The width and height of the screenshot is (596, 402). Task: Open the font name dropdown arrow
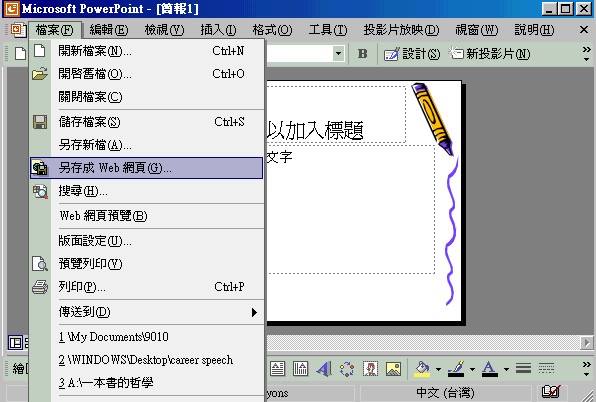click(338, 54)
